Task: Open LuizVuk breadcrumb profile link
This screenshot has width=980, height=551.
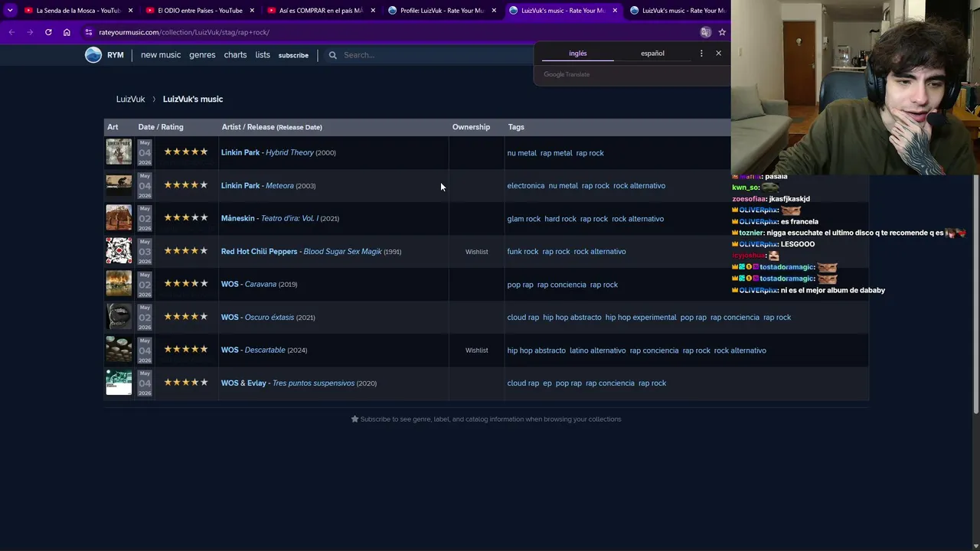Action: pyautogui.click(x=130, y=99)
